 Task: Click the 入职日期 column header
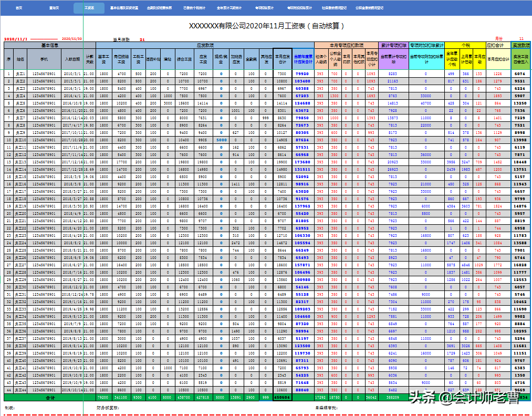click(72, 59)
